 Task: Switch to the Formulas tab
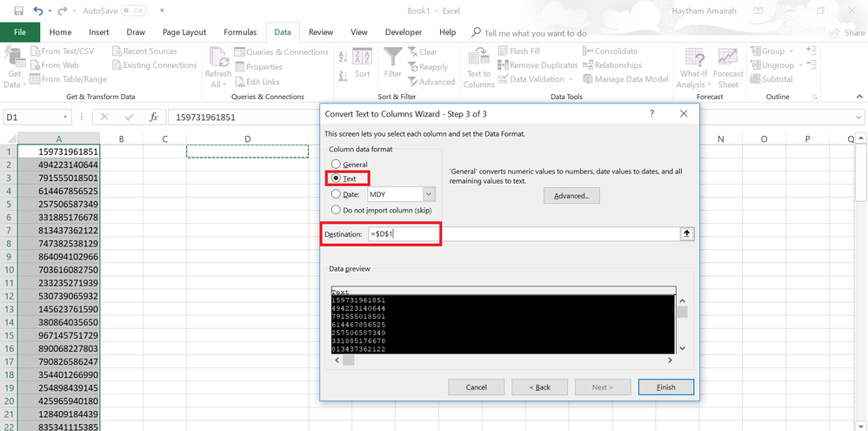240,32
